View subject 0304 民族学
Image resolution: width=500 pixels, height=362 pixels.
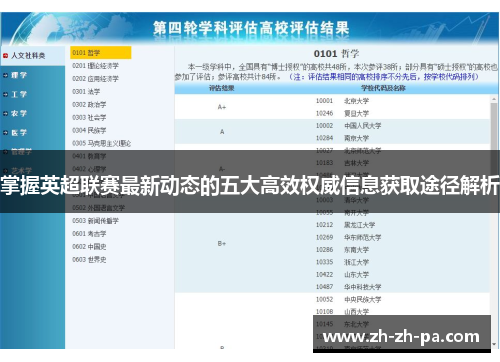pyautogui.click(x=89, y=130)
